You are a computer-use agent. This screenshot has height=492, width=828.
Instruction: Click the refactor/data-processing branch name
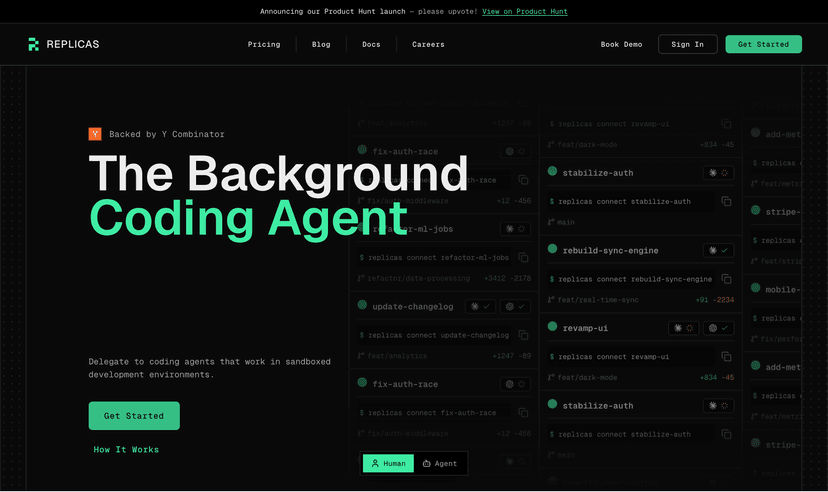[x=419, y=278]
